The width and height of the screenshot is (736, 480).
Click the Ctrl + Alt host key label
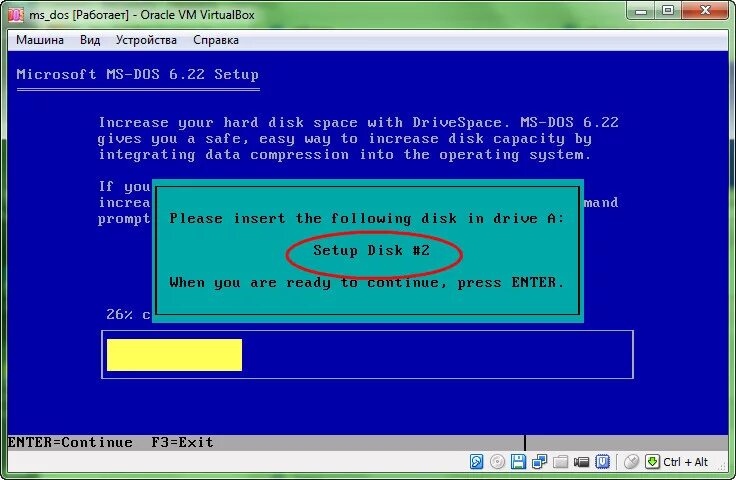coord(685,462)
